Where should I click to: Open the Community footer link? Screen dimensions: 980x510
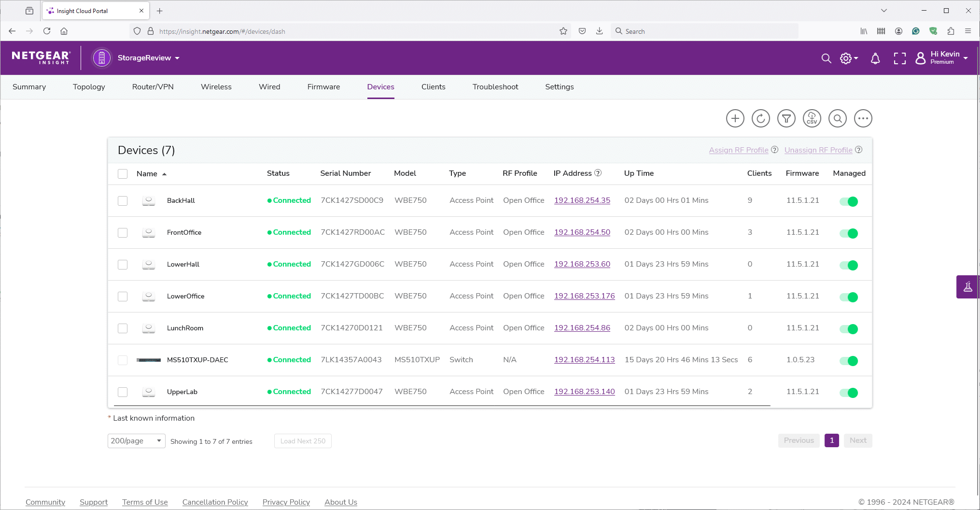coord(45,502)
